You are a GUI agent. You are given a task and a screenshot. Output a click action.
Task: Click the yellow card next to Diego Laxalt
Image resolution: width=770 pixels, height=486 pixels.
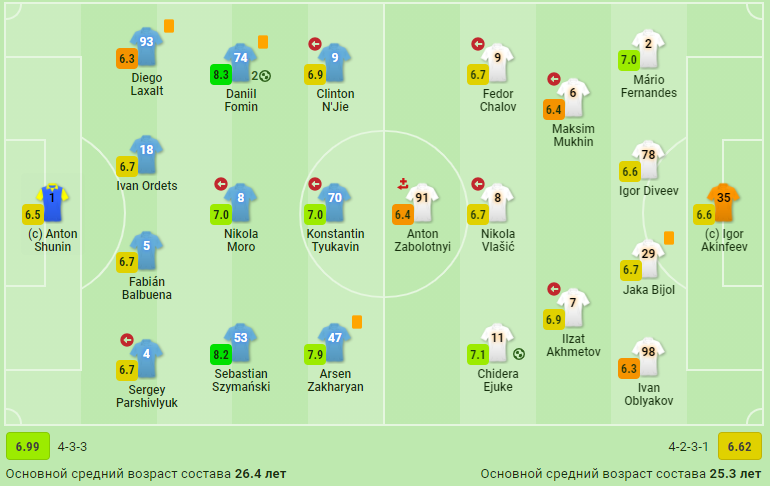point(169,26)
